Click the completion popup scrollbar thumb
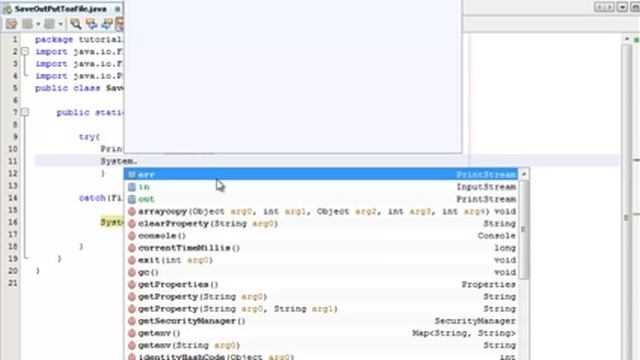The width and height of the screenshot is (640, 360). coord(524,230)
